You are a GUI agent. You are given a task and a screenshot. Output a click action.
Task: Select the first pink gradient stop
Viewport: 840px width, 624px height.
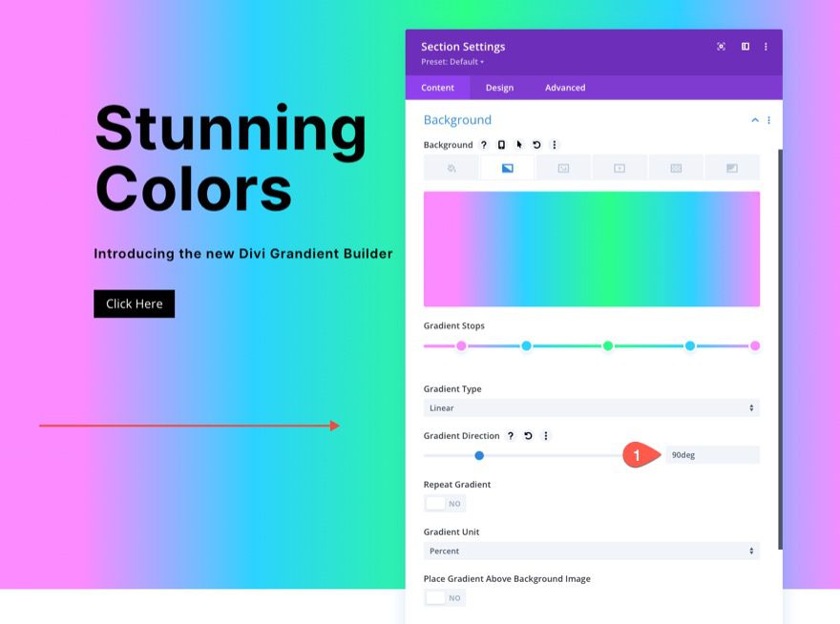pyautogui.click(x=461, y=346)
